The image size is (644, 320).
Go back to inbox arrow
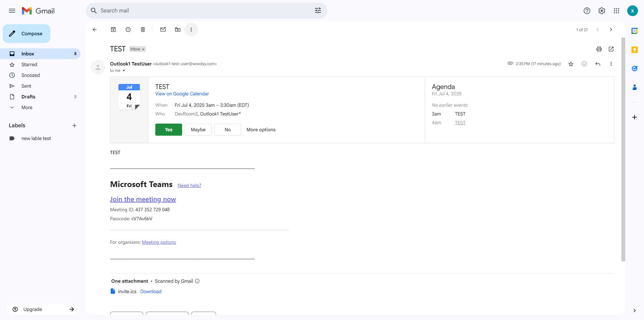[x=95, y=30]
